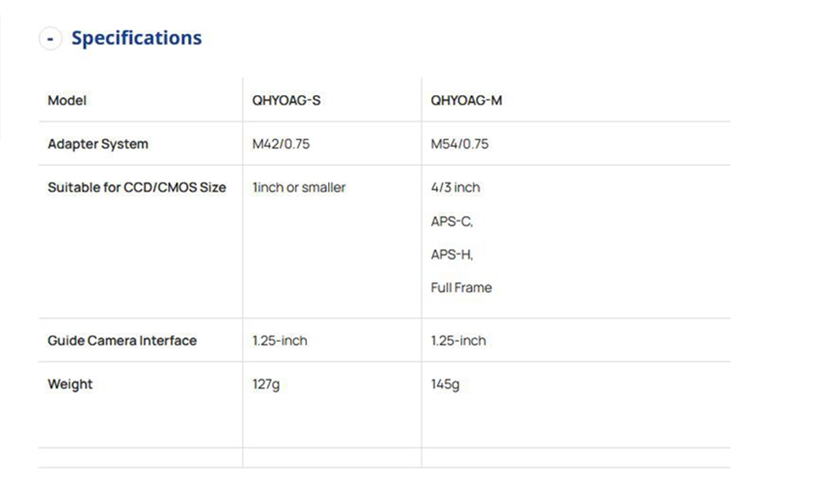Click 1.25-inch under QHYOAG-M column
Screen dimensions: 816x504
pyautogui.click(x=458, y=341)
